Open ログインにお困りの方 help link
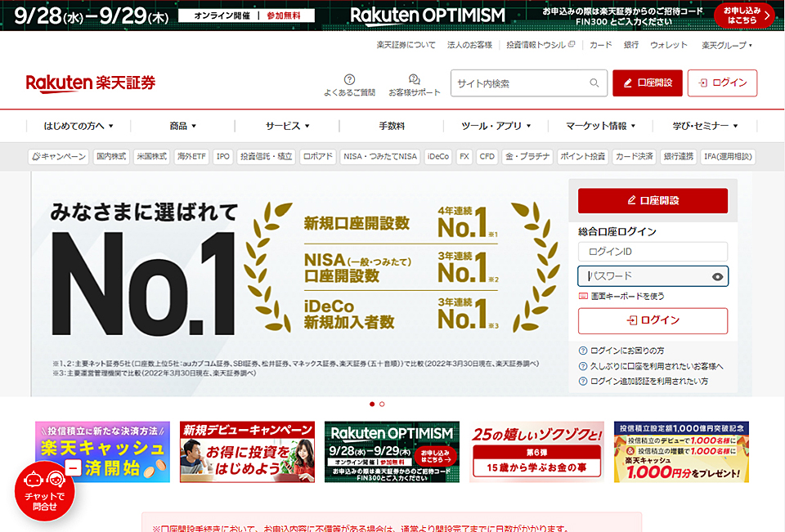 (x=621, y=351)
